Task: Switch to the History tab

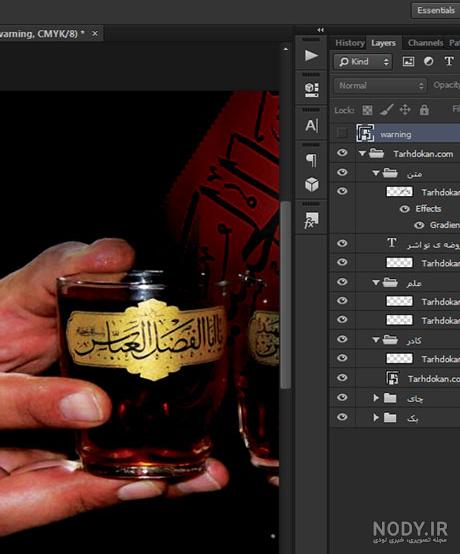Action: tap(350, 43)
